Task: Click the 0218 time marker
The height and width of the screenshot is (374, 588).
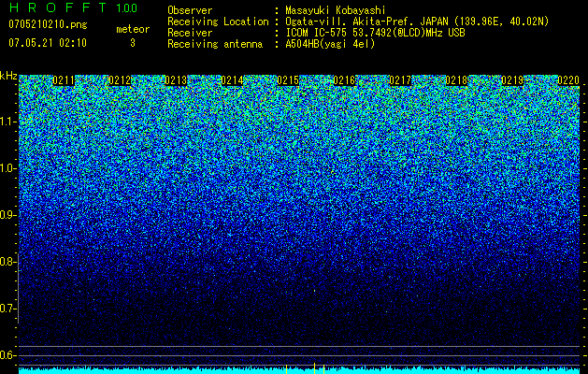Action: pos(456,80)
